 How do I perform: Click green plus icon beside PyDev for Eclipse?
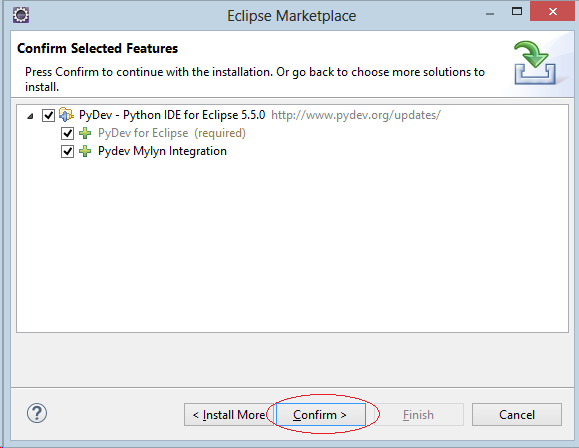point(85,133)
